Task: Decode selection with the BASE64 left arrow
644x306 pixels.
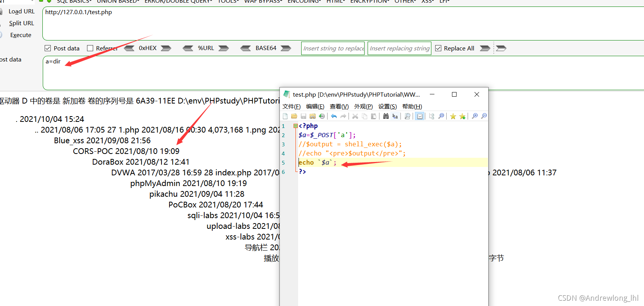Action: coord(245,48)
